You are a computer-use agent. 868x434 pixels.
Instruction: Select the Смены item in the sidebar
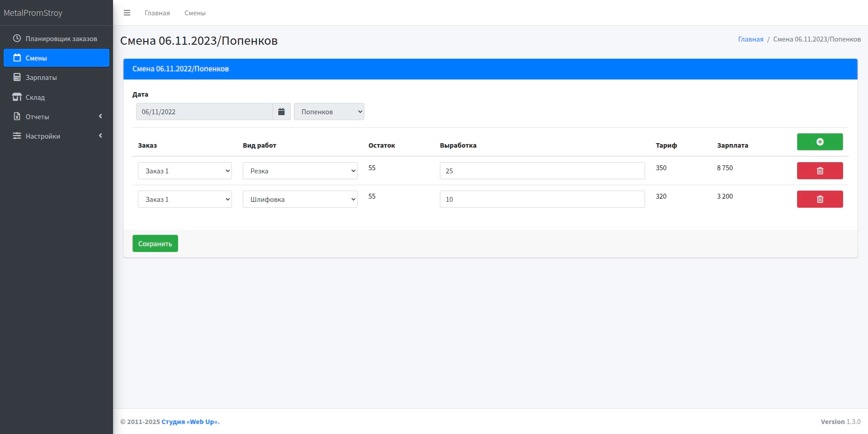pyautogui.click(x=57, y=58)
